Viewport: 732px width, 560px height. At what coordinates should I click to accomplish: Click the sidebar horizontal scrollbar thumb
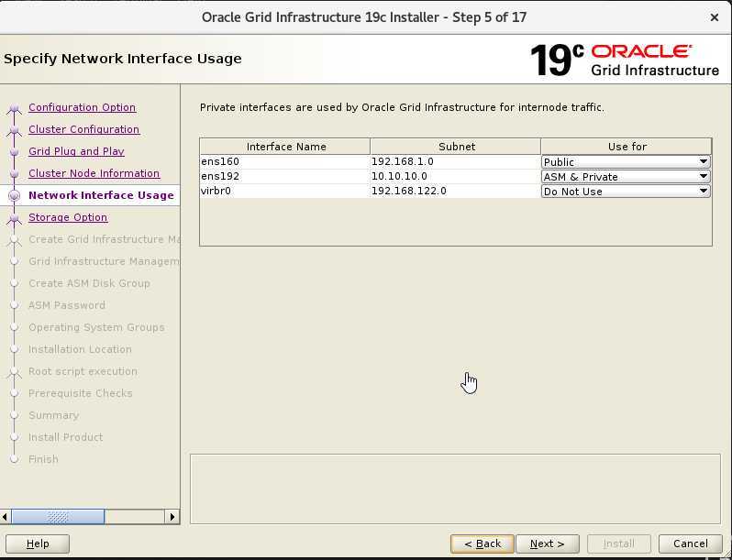click(x=58, y=517)
